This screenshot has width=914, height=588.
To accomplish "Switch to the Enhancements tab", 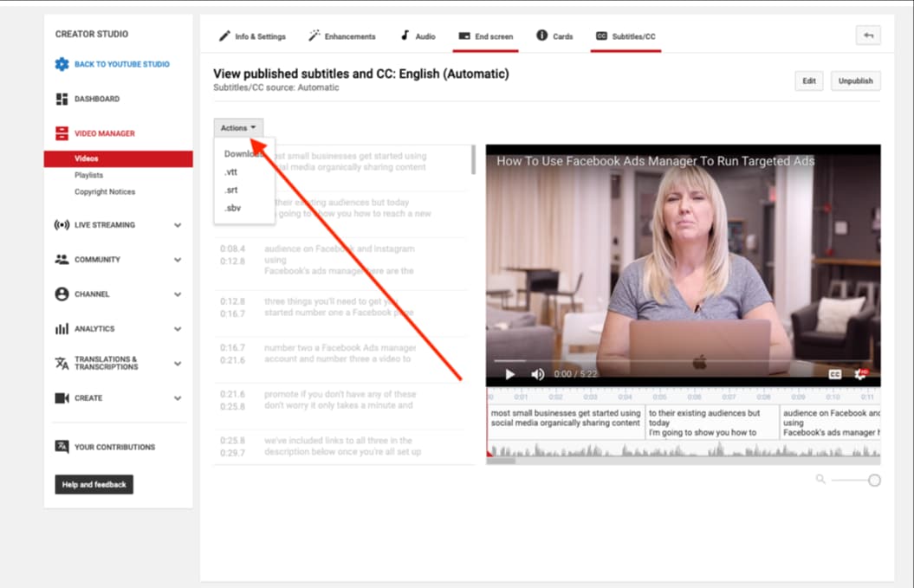I will tap(342, 36).
